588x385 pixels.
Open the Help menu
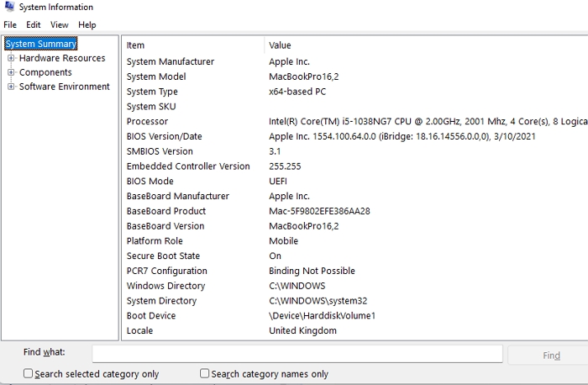(x=87, y=24)
